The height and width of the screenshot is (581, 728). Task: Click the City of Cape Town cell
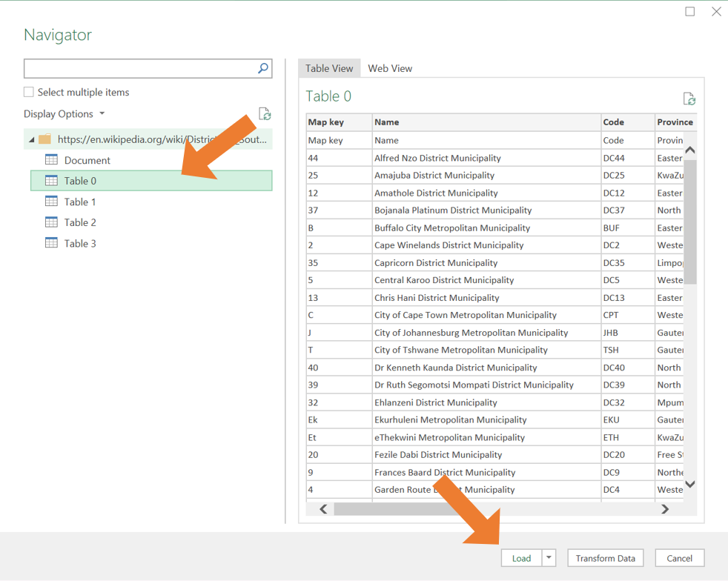(x=486, y=315)
